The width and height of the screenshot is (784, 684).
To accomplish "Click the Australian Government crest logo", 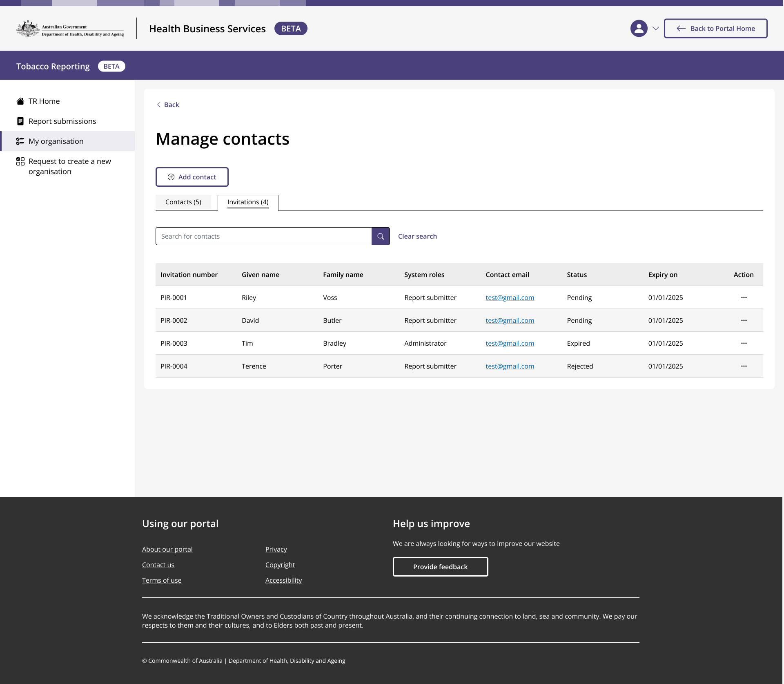I will click(28, 29).
